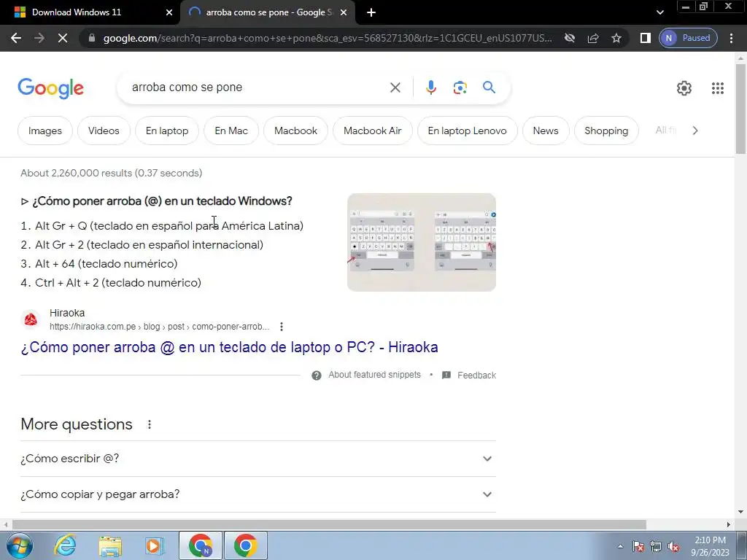
Task: Clear the search box with the X
Action: [x=395, y=87]
